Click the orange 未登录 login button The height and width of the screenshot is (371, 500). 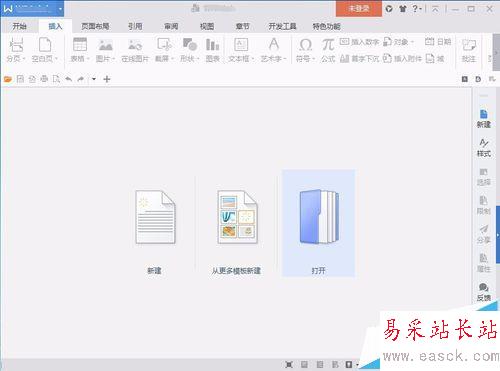359,8
